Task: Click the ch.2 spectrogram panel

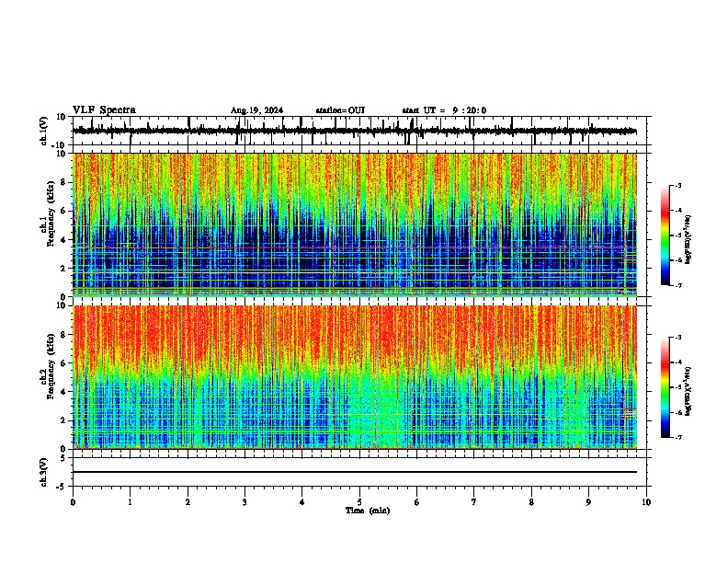Action: coord(355,377)
